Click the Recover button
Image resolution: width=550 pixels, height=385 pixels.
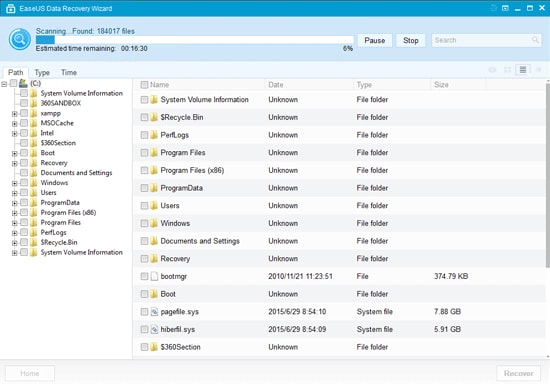coord(518,373)
